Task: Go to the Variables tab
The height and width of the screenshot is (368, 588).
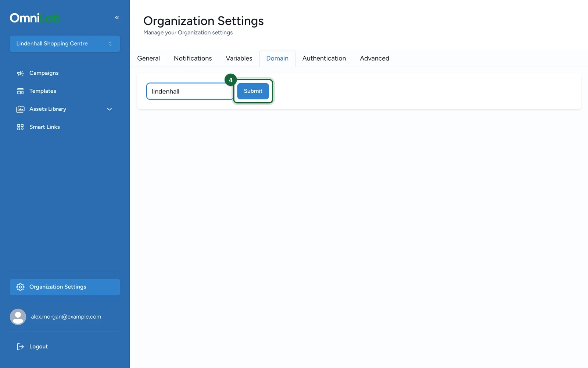Action: coord(239,59)
